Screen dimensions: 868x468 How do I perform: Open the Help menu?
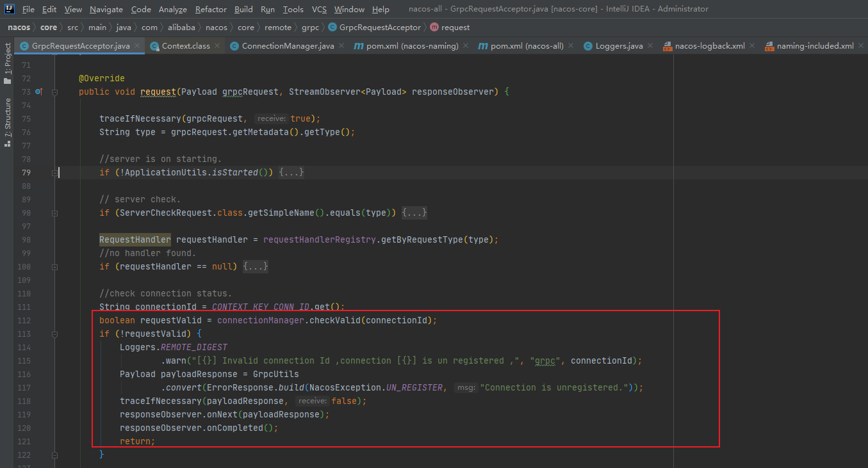[381, 10]
